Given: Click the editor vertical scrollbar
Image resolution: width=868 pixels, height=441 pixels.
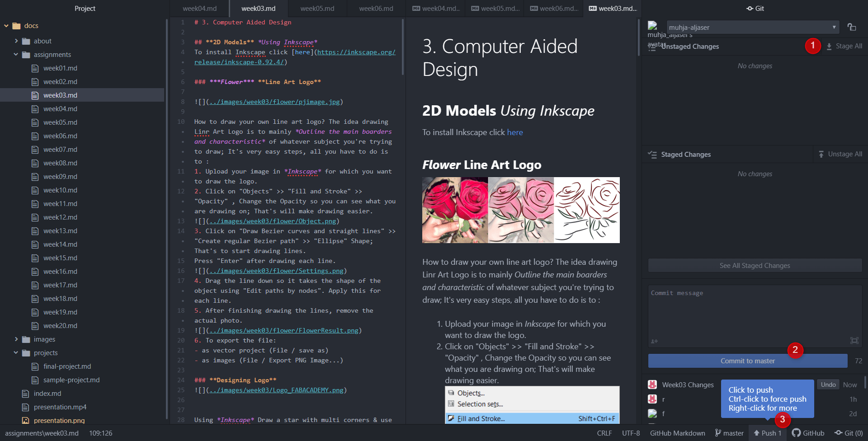Looking at the screenshot, I should pyautogui.click(x=402, y=47).
